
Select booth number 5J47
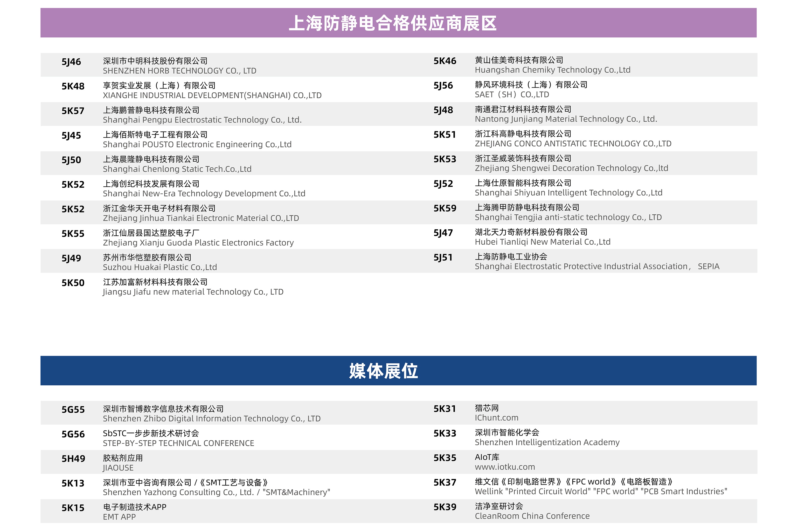(x=443, y=233)
